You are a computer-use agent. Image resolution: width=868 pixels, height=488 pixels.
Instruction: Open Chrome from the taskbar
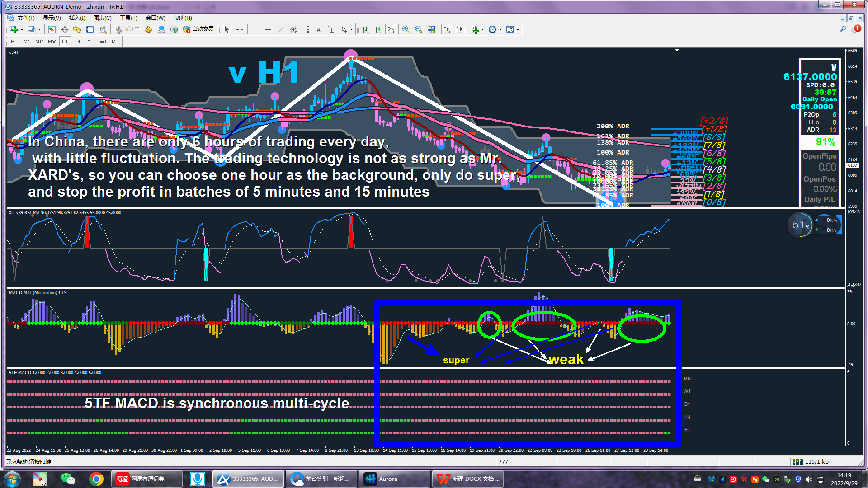(x=96, y=479)
